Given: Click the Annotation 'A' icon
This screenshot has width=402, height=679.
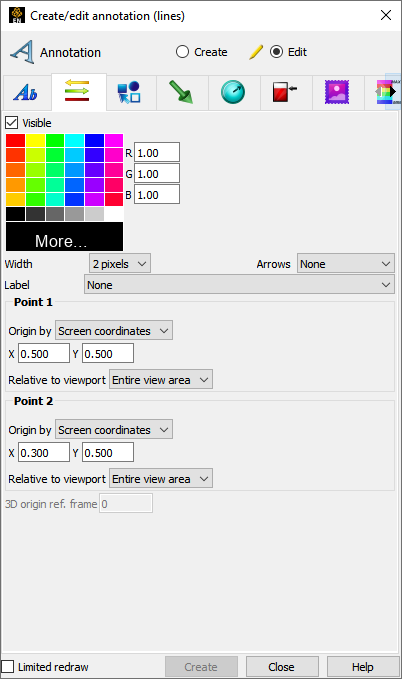Looking at the screenshot, I should [23, 52].
